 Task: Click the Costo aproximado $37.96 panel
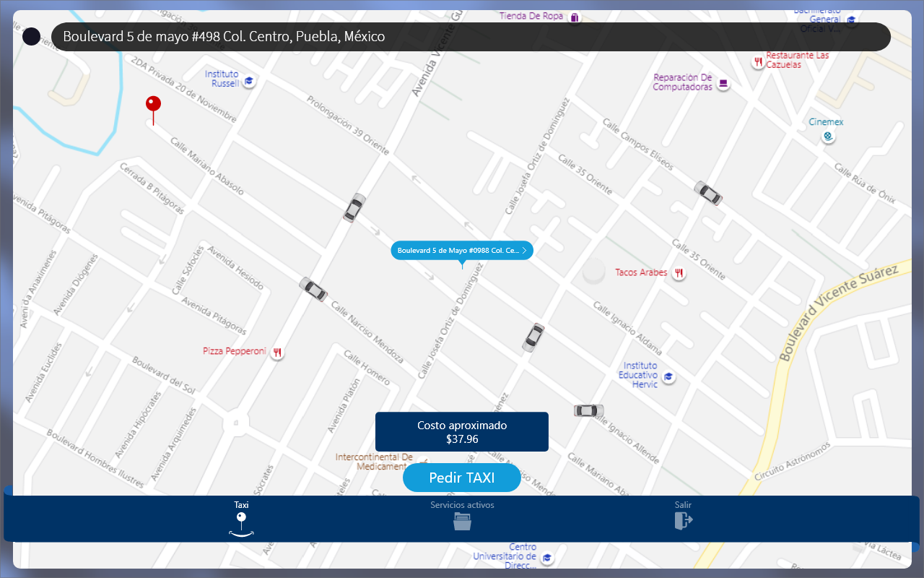(x=462, y=432)
